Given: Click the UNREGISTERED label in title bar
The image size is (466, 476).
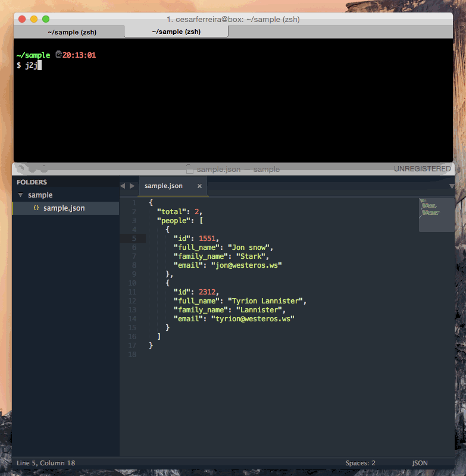Looking at the screenshot, I should 422,169.
